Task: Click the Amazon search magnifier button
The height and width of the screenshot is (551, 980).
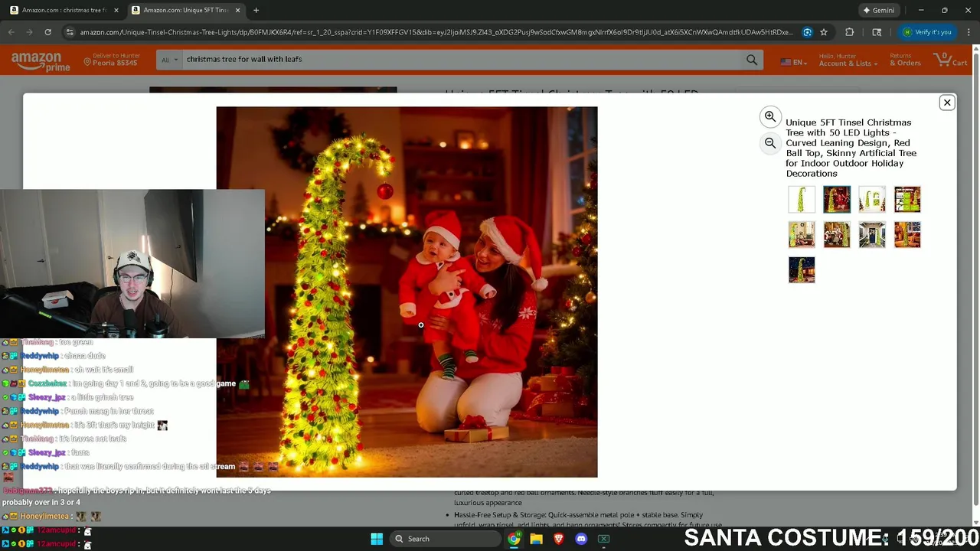Action: pos(752,60)
